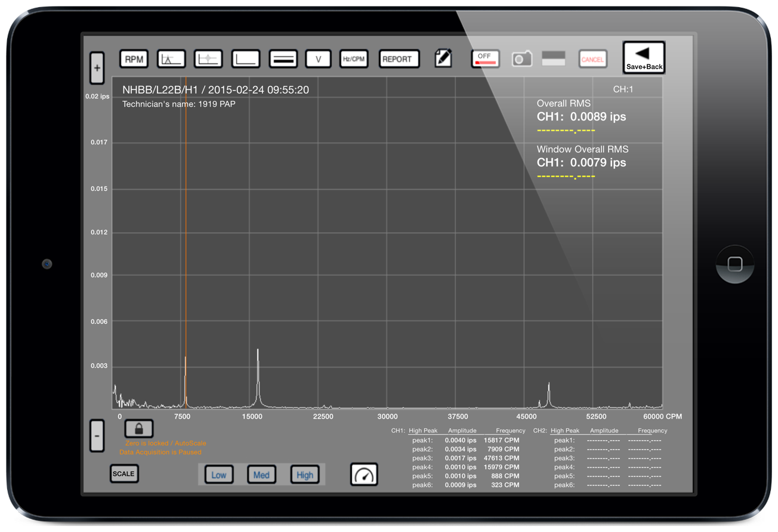
Task: Click the blank axes graph icon
Action: pos(245,59)
